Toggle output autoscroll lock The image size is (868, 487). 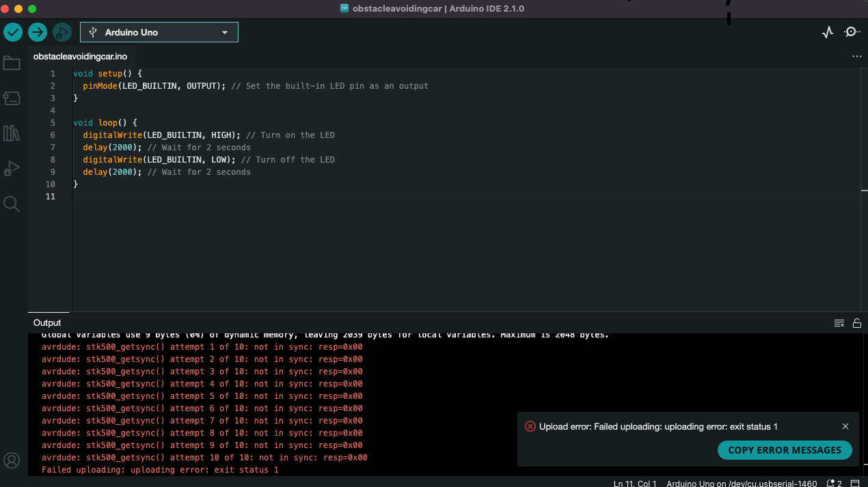[x=857, y=322]
